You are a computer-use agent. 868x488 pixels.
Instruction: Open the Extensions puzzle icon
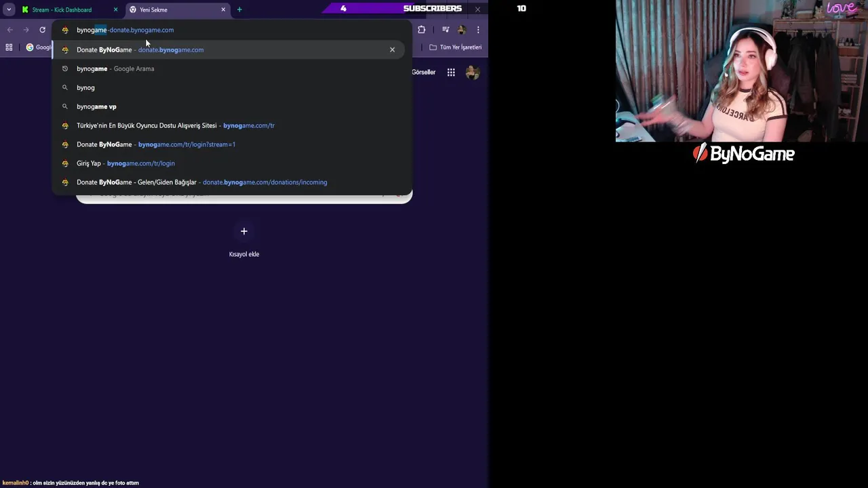click(421, 30)
